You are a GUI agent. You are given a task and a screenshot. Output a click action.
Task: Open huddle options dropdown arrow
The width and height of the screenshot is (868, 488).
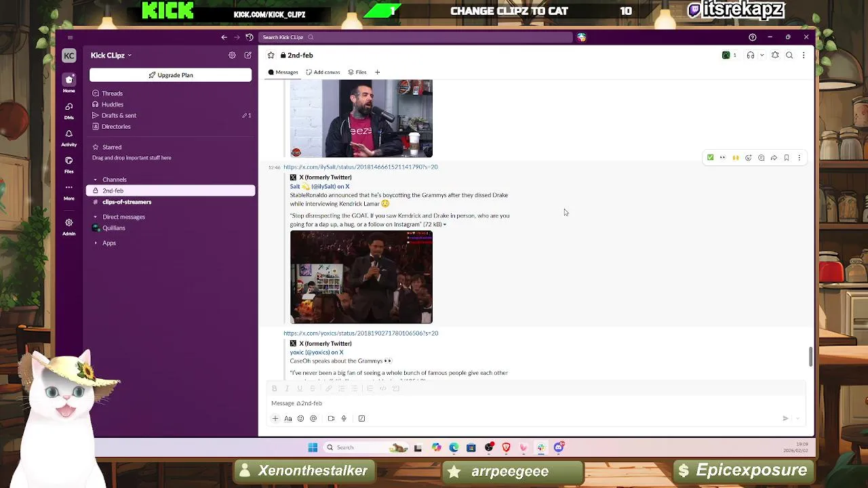(762, 56)
